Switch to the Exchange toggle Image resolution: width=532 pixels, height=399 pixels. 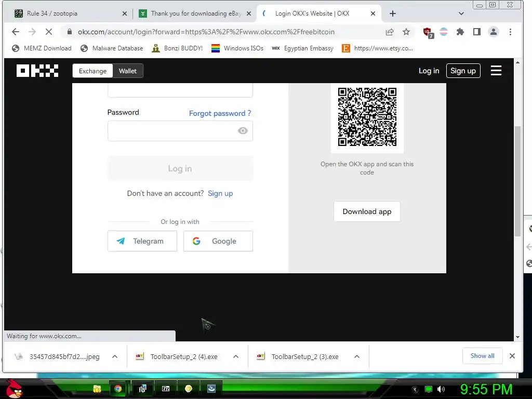tap(92, 71)
